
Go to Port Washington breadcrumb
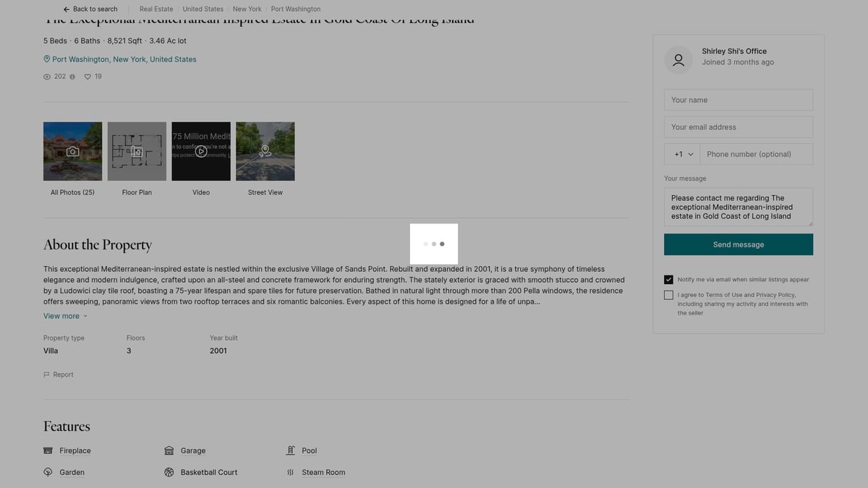296,9
